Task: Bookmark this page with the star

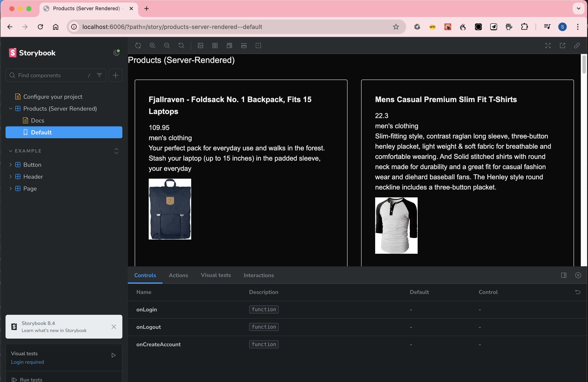Action: point(396,27)
